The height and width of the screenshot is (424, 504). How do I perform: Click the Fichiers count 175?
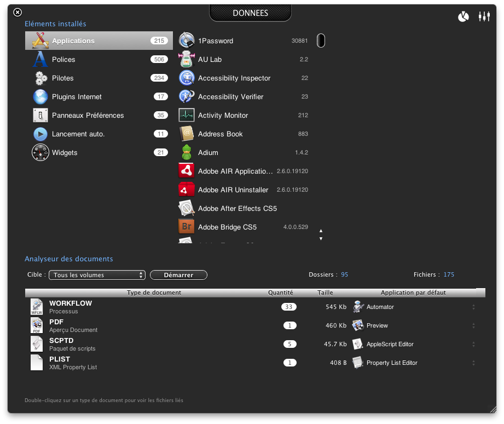pos(449,274)
